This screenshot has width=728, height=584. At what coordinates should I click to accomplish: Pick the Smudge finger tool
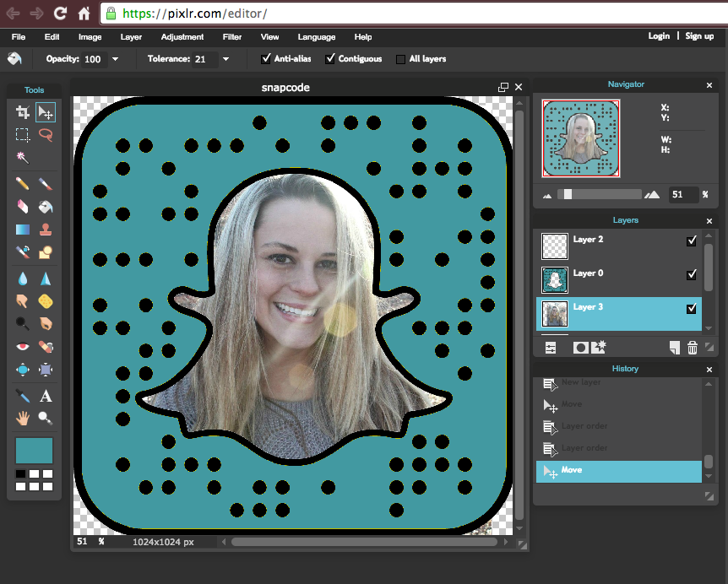tap(22, 301)
